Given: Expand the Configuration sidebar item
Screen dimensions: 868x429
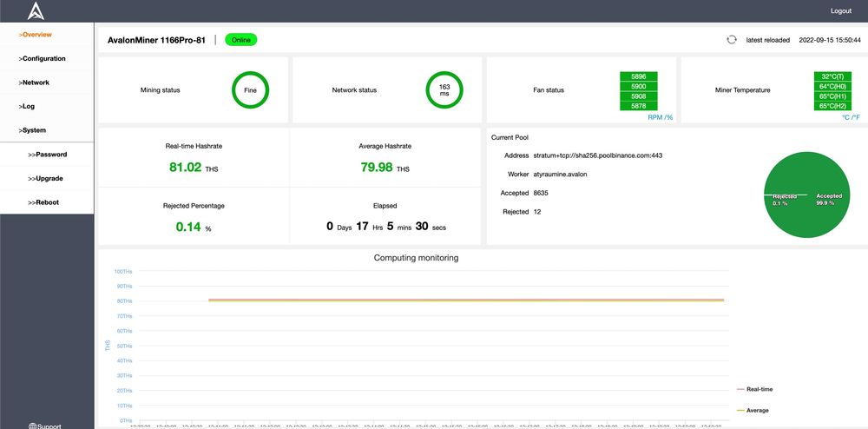Looking at the screenshot, I should point(42,59).
